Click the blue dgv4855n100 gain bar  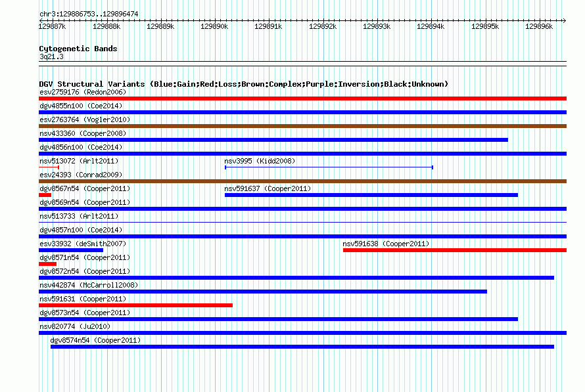pos(302,112)
